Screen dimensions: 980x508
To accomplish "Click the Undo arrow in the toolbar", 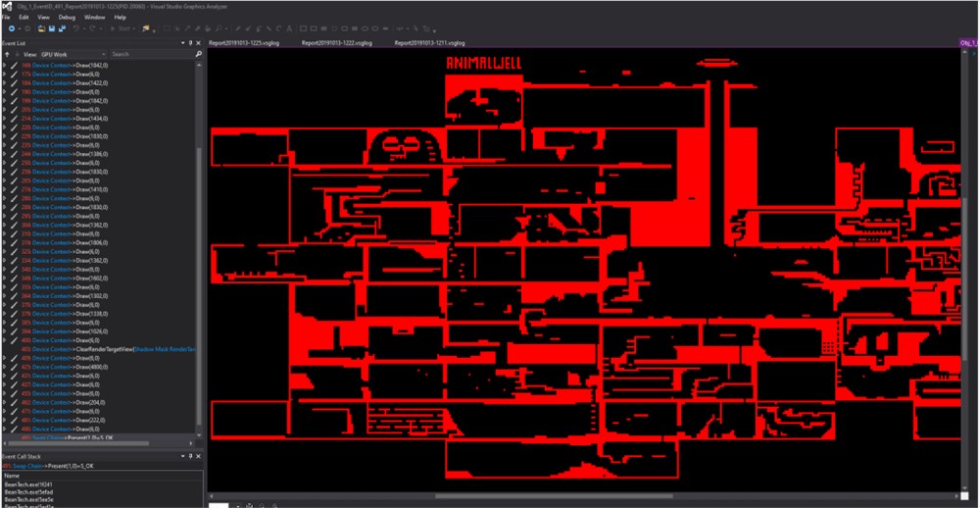I will pos(75,28).
